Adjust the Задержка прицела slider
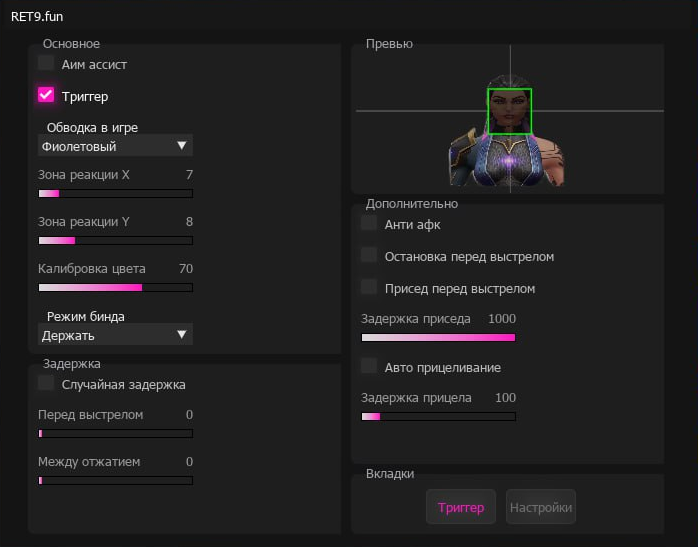 (x=438, y=416)
